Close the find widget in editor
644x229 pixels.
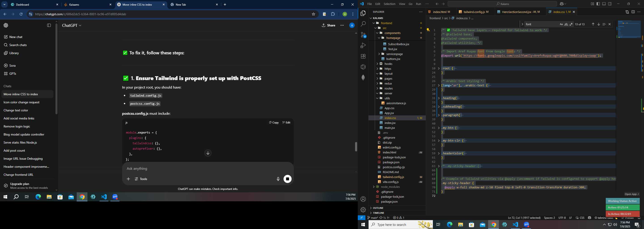(610, 24)
